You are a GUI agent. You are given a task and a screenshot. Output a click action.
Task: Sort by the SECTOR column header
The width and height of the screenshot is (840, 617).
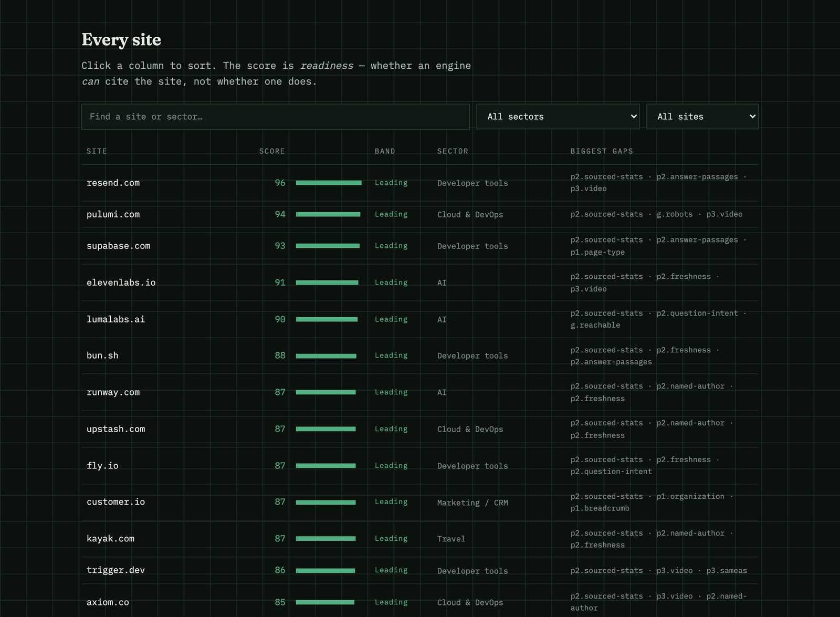point(453,151)
